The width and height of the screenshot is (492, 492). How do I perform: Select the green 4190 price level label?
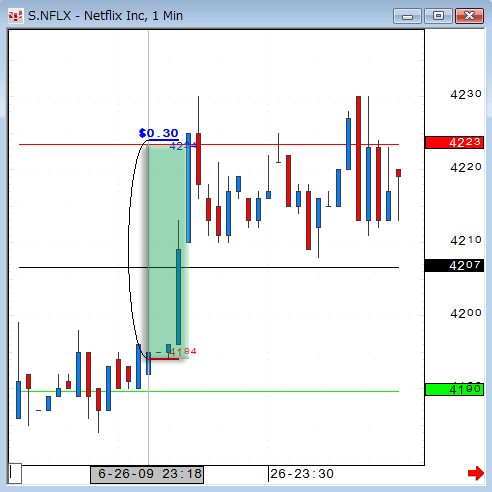454,389
